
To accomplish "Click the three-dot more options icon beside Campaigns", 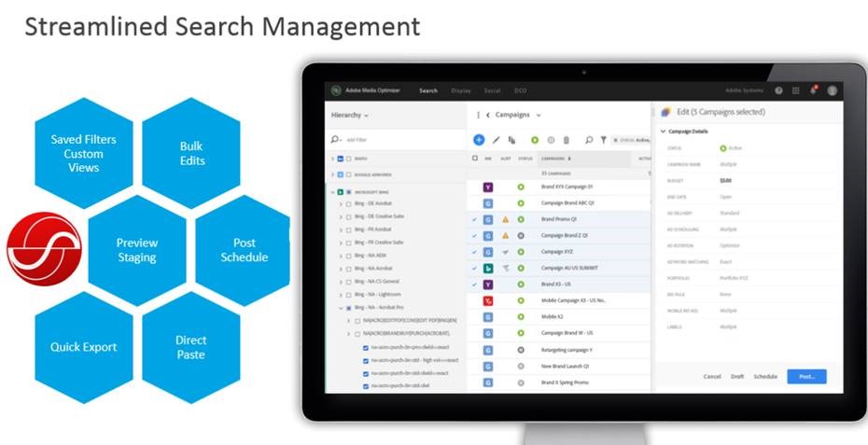I will click(x=478, y=115).
